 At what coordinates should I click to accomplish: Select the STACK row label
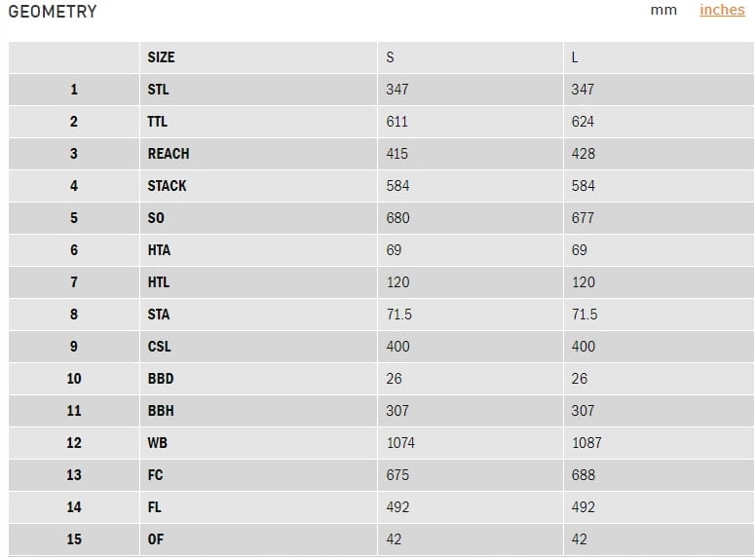click(x=167, y=186)
